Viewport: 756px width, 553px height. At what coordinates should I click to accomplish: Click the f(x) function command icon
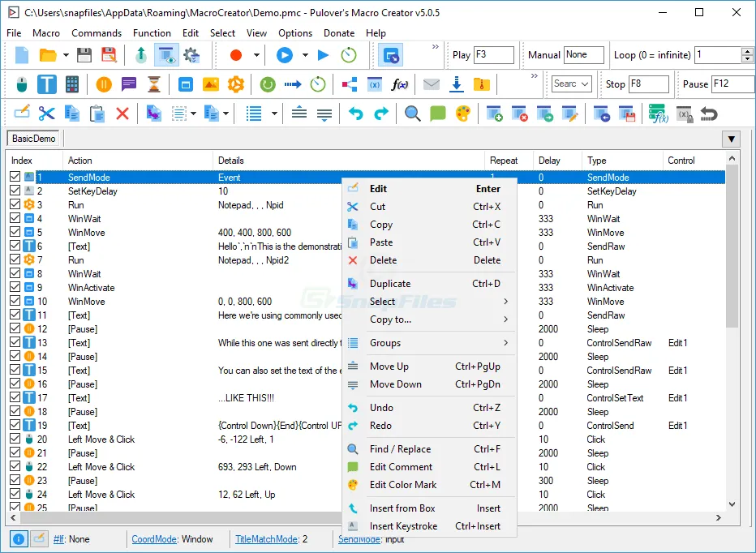[x=399, y=84]
